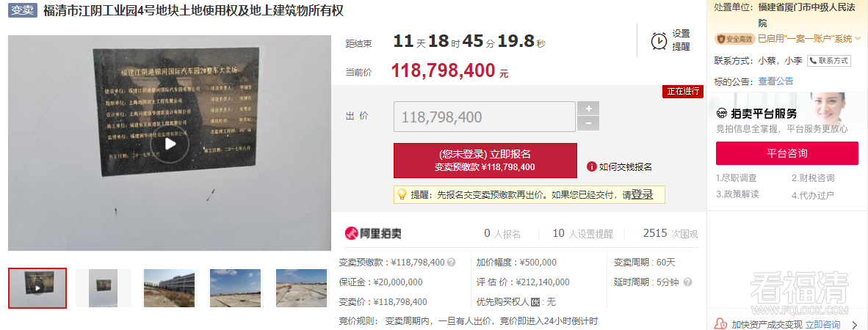
Task: Click the alarm clock reminder icon
Action: pyautogui.click(x=659, y=40)
